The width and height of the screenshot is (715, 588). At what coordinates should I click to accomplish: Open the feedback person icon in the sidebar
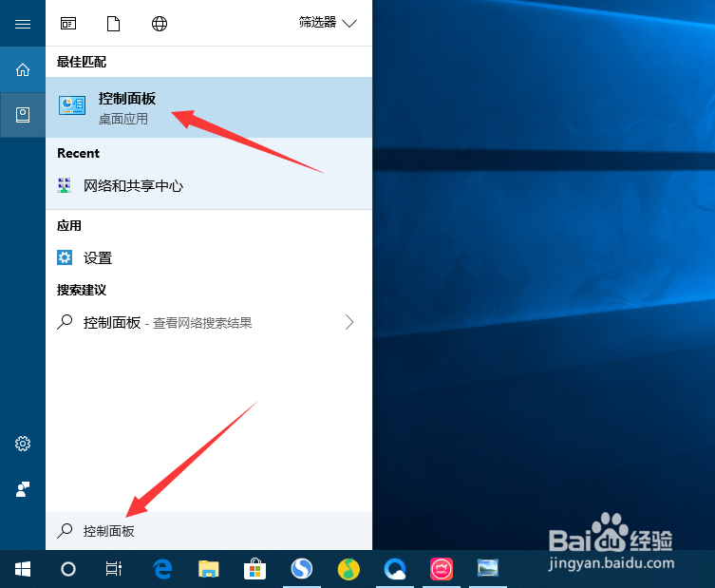click(x=23, y=489)
